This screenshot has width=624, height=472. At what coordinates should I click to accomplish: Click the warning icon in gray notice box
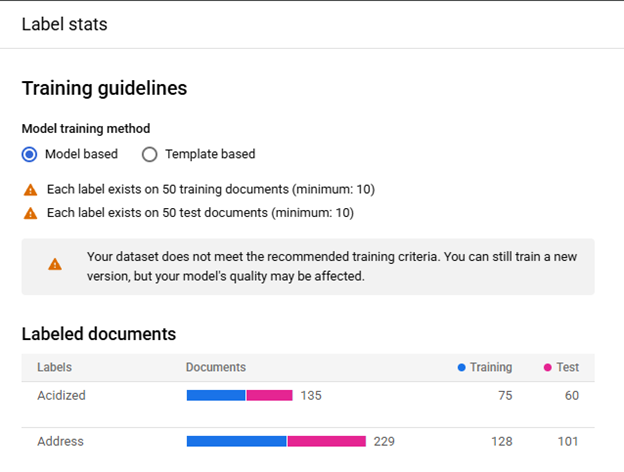click(55, 265)
